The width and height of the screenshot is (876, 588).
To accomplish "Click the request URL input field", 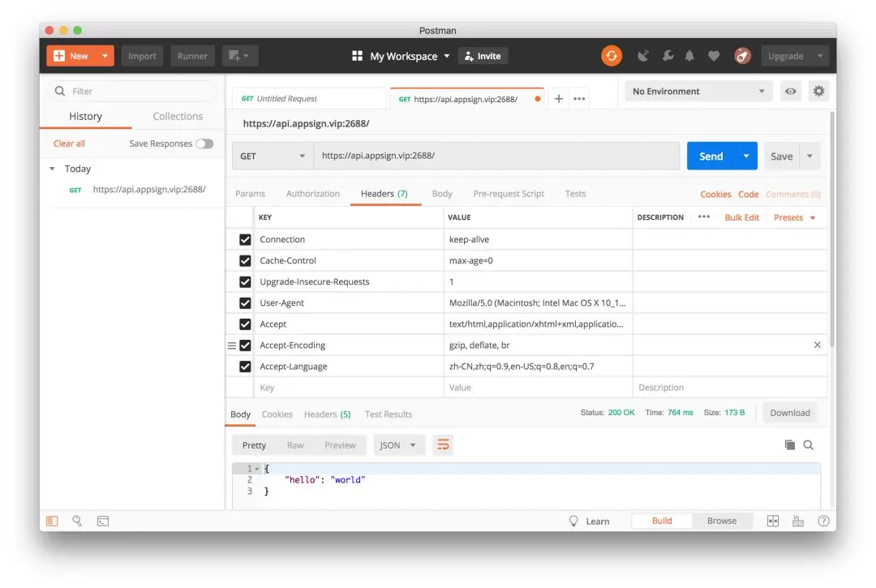I will (496, 156).
